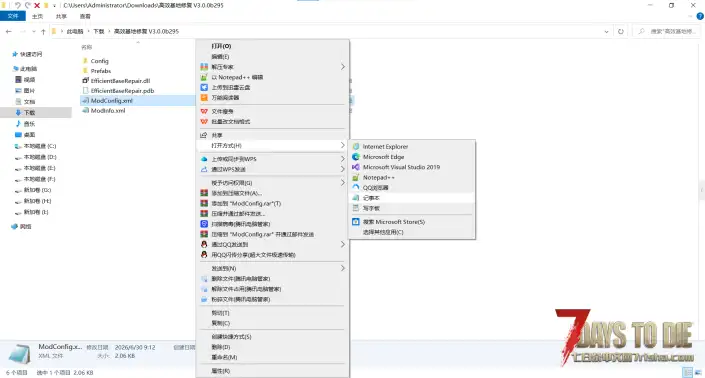Click 扫描病毒(腾讯电脑管家)
705x378 pixels.
272,224
